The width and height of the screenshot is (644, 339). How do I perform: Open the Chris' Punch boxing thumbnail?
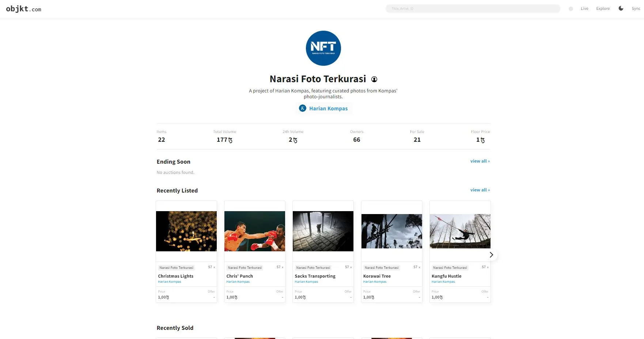(x=255, y=231)
